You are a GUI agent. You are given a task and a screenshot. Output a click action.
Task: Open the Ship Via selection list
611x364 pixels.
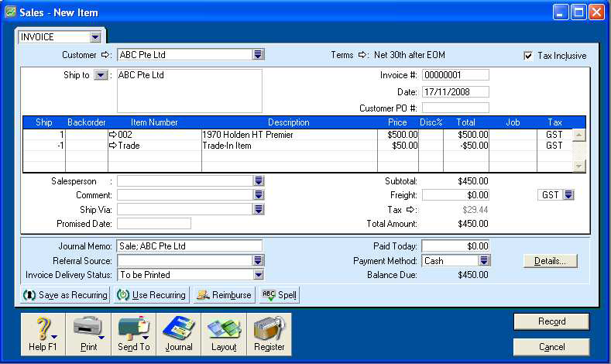click(x=259, y=210)
